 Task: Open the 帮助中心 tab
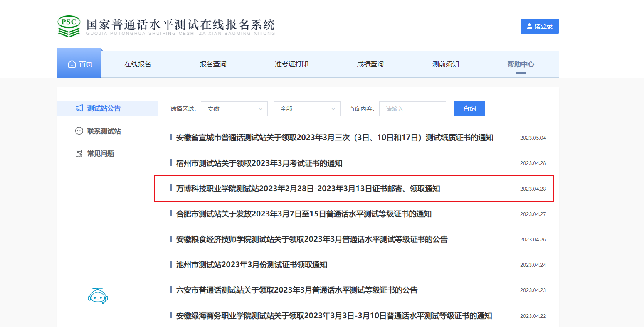pyautogui.click(x=521, y=64)
